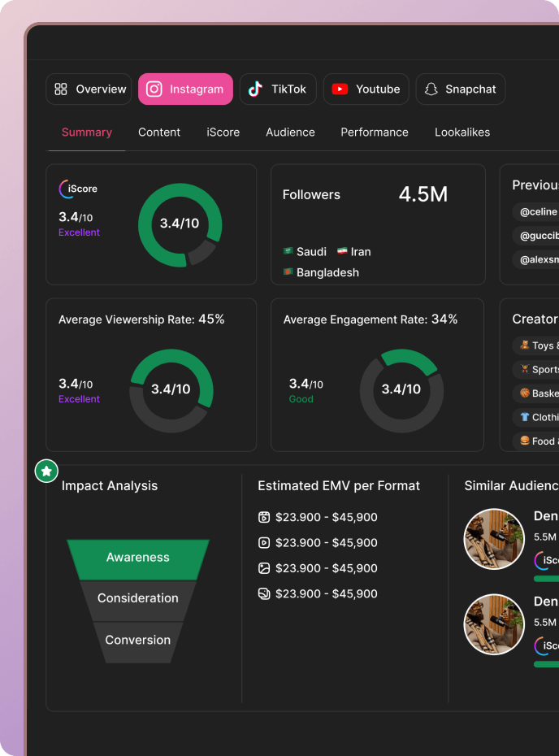Open the first similar audience avatar
The width and height of the screenshot is (559, 756).
point(494,539)
